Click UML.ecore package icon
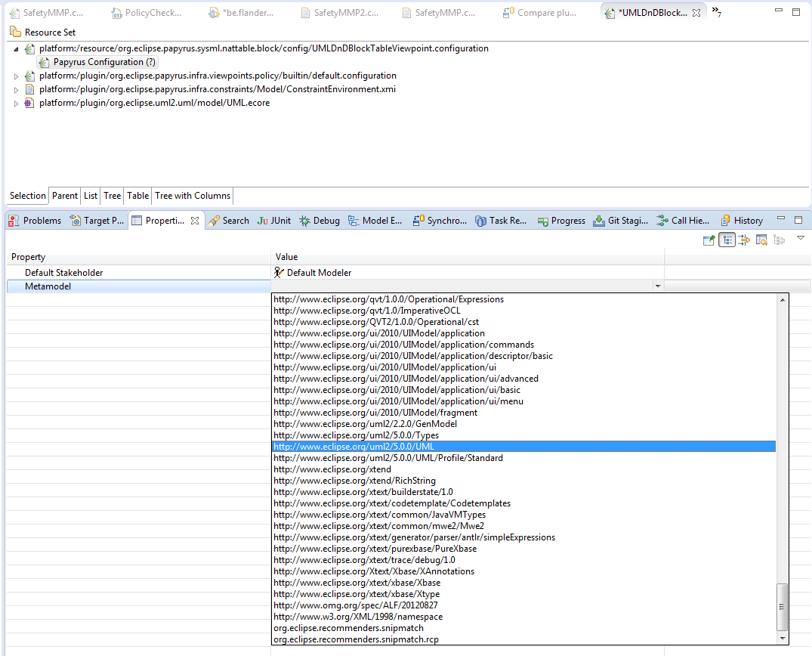 click(x=29, y=103)
